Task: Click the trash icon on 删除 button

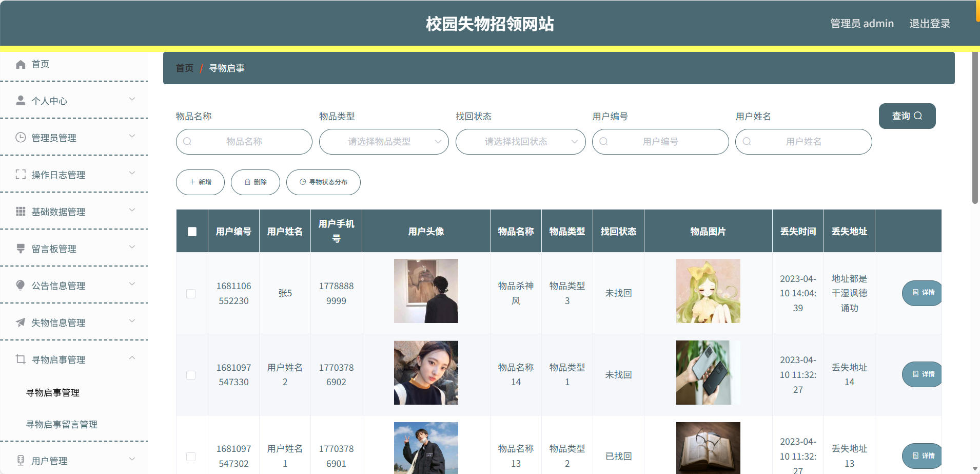Action: [x=248, y=182]
